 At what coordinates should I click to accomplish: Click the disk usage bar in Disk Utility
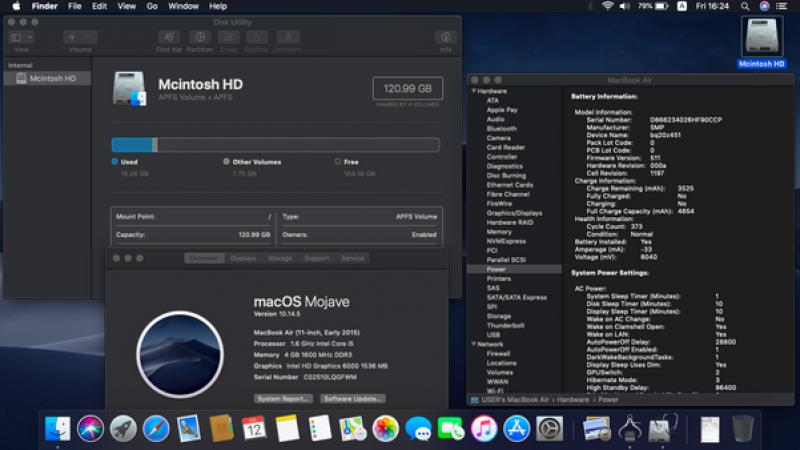point(276,145)
